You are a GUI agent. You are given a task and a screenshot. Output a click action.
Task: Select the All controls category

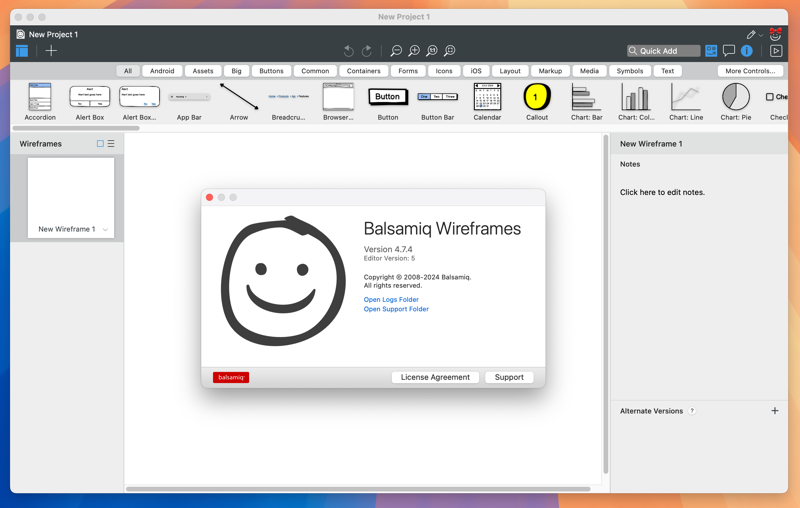coord(128,71)
